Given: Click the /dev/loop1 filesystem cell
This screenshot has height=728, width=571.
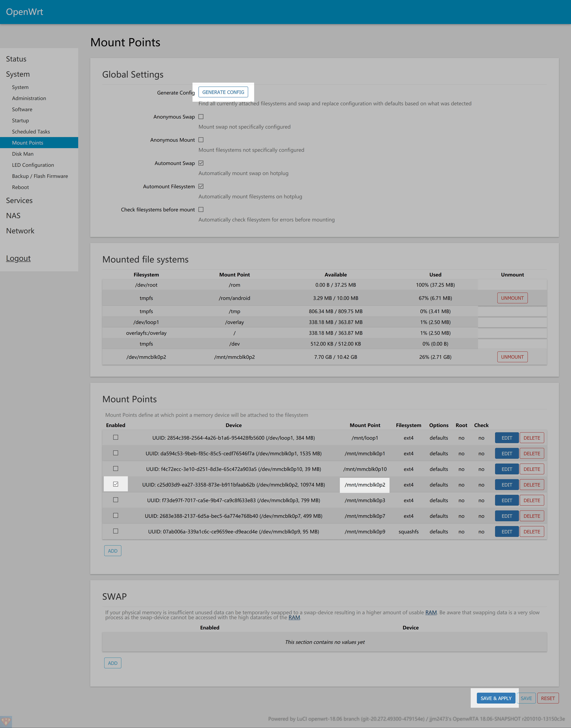Looking at the screenshot, I should click(x=146, y=322).
